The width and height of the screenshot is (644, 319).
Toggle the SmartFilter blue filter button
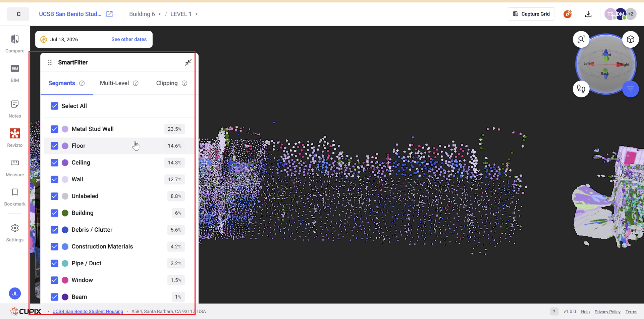tap(631, 89)
